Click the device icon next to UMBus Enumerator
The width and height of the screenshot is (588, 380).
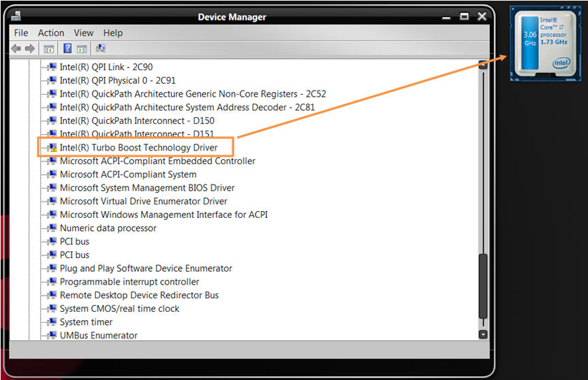click(x=53, y=335)
